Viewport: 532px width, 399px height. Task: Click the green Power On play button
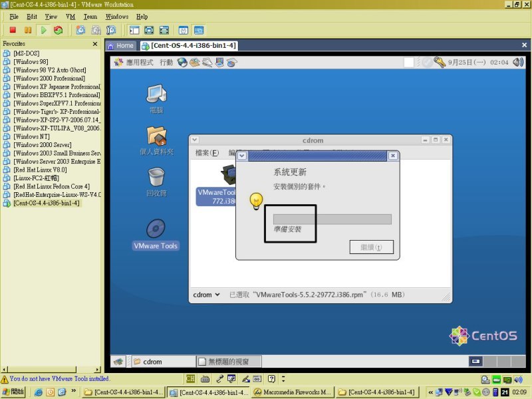pos(43,30)
